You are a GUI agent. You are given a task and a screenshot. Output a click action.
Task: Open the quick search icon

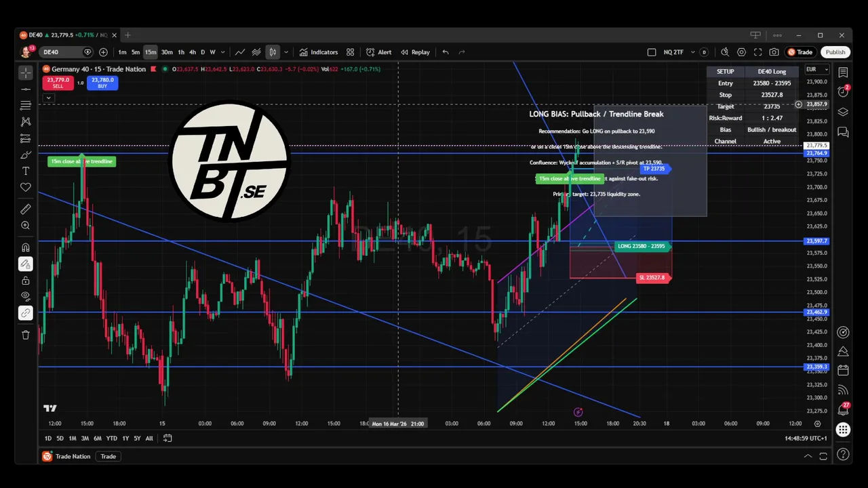pyautogui.click(x=725, y=52)
